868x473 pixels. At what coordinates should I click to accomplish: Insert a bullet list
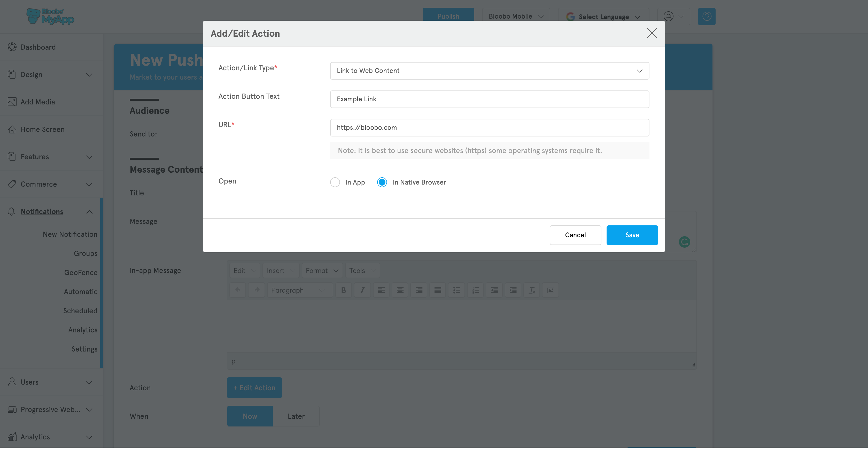coord(456,290)
